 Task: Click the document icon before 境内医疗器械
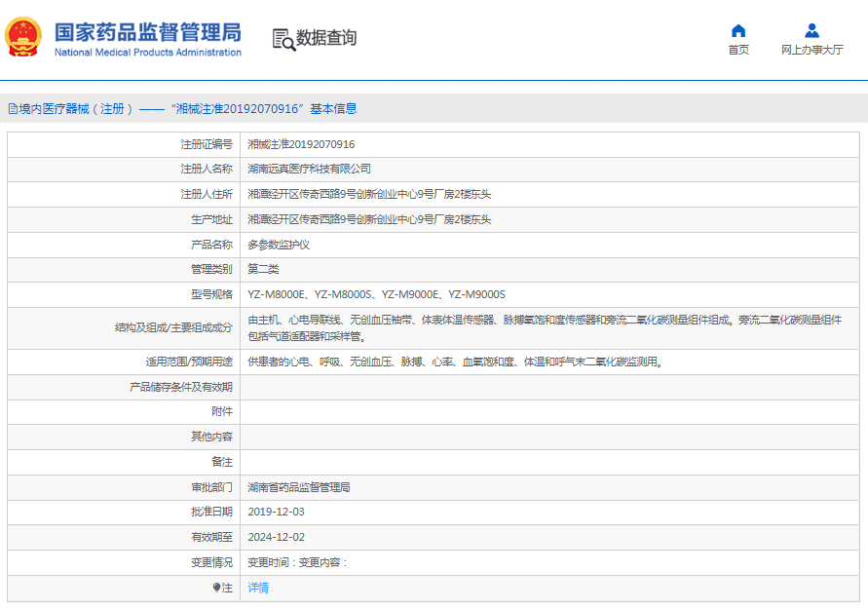click(13, 109)
